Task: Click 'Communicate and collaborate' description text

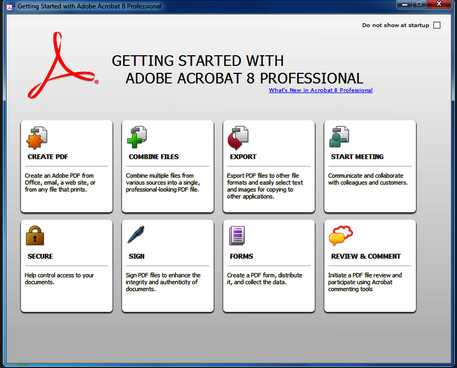Action: (368, 179)
